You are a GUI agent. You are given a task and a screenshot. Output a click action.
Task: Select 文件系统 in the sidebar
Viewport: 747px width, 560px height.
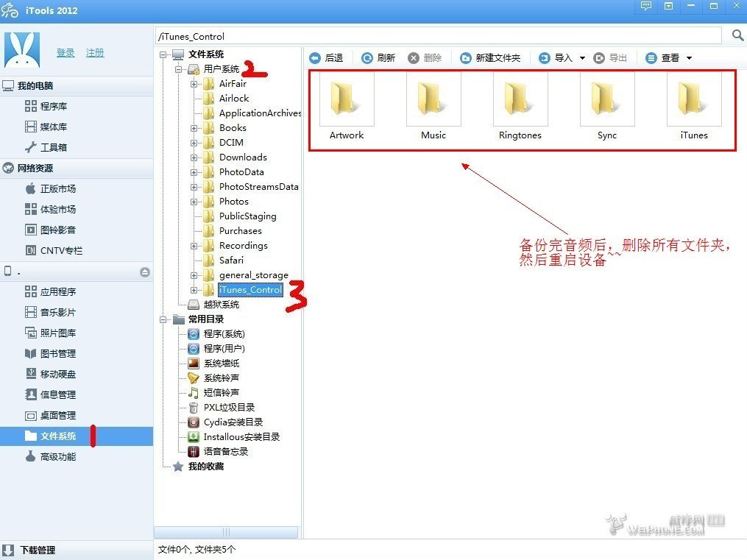click(77, 436)
